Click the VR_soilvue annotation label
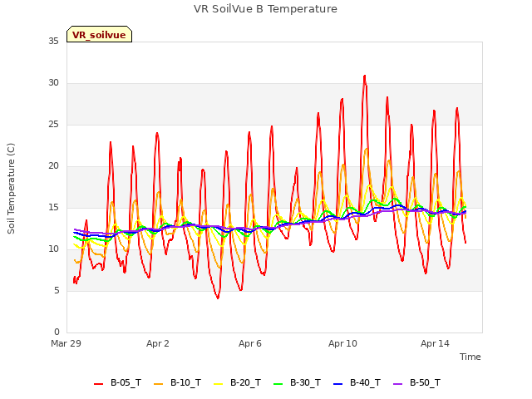Screen dimensions: 532x399 (99, 34)
